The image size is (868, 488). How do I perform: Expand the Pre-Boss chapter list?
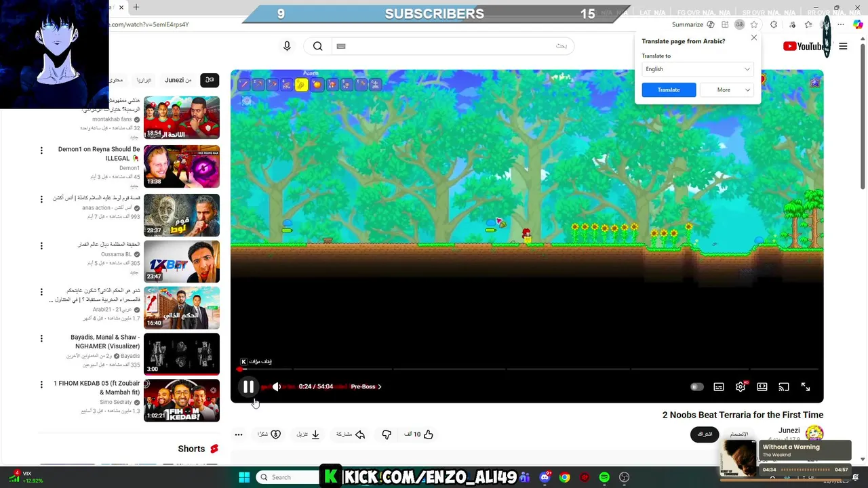click(x=366, y=387)
